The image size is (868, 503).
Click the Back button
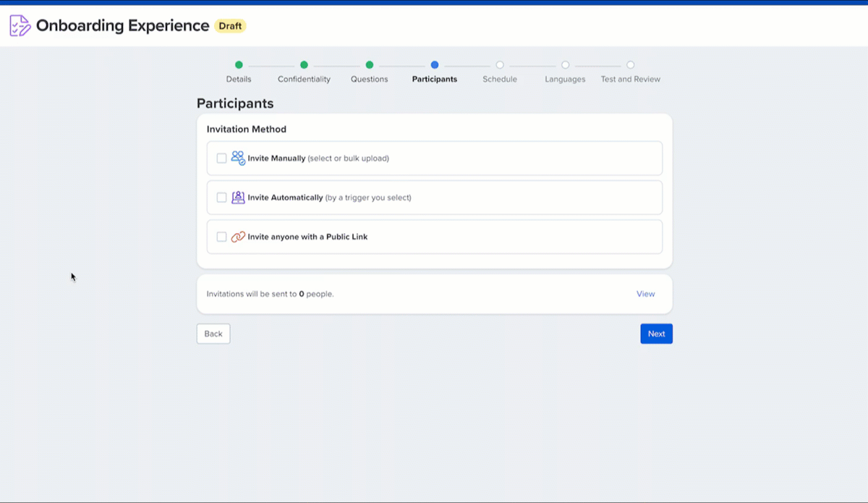coord(213,334)
